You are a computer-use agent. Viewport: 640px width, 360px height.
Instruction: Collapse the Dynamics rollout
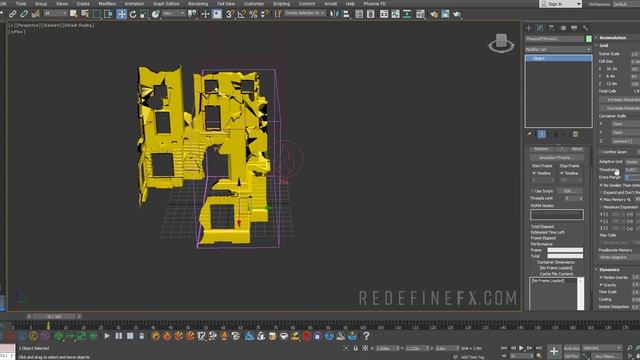pyautogui.click(x=609, y=270)
